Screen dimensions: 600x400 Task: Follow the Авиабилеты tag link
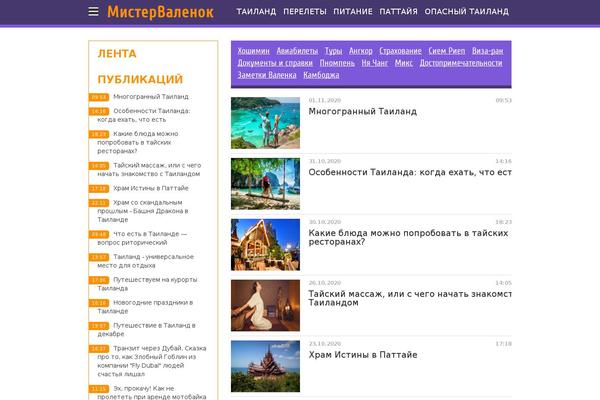coord(297,51)
